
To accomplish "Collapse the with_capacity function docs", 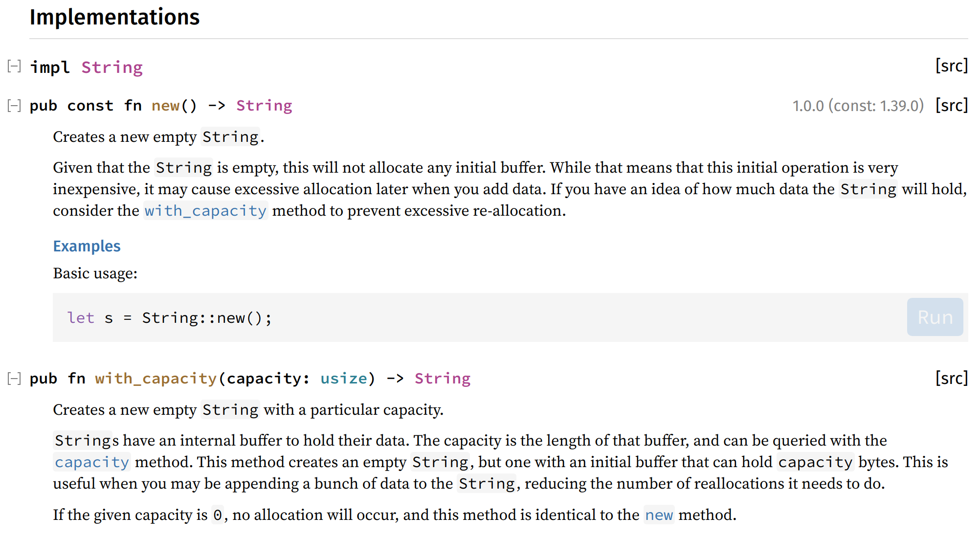I will pyautogui.click(x=14, y=378).
